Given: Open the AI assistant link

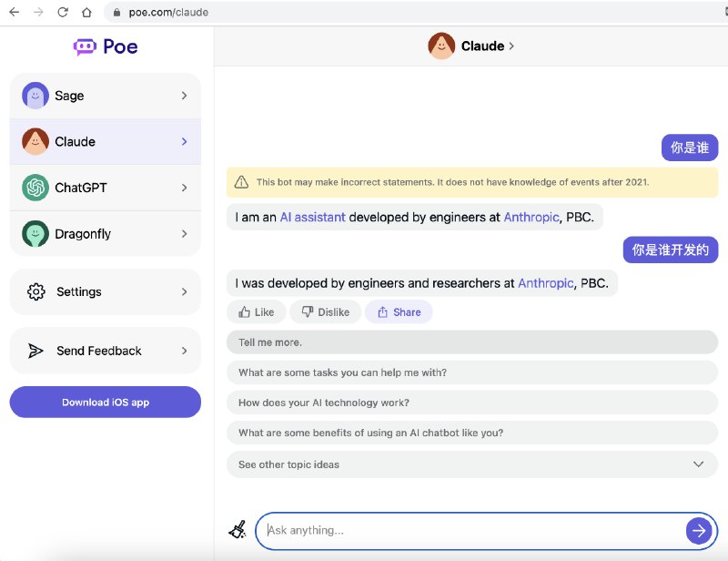Looking at the screenshot, I should (312, 217).
